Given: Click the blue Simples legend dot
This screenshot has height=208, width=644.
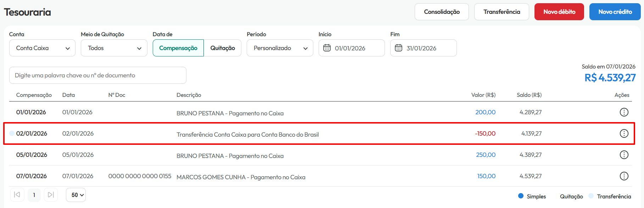Looking at the screenshot, I should coord(521,196).
